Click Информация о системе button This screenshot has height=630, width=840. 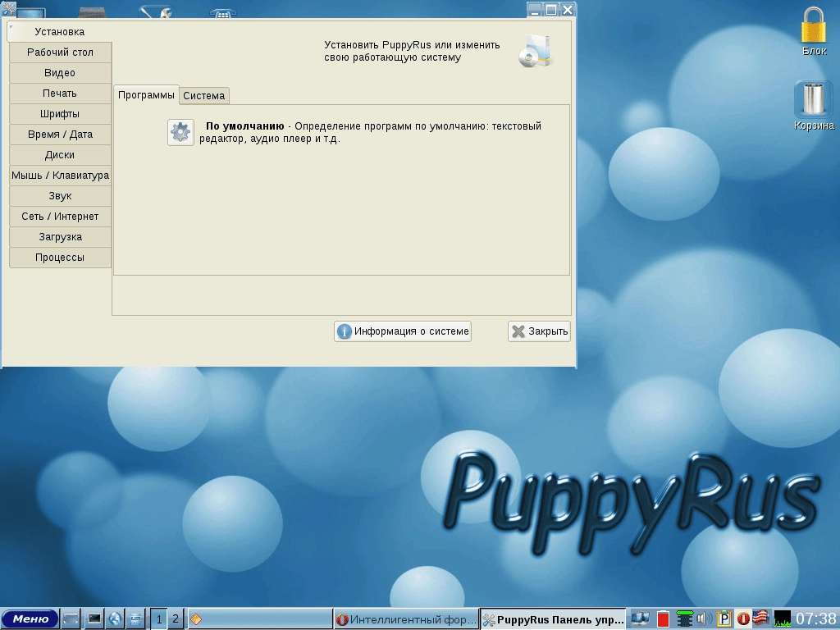(x=403, y=331)
